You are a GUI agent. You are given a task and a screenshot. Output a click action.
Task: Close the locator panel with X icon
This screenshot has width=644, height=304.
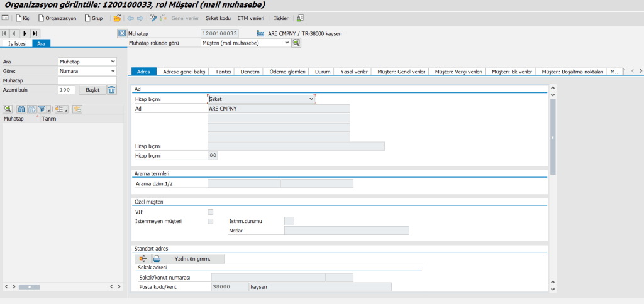tap(122, 33)
